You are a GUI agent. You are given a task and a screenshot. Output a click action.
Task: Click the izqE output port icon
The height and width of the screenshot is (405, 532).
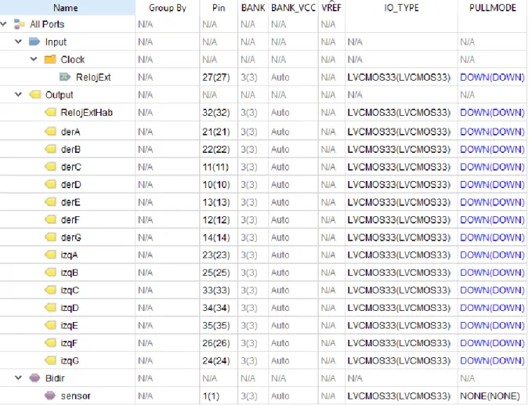click(x=51, y=325)
